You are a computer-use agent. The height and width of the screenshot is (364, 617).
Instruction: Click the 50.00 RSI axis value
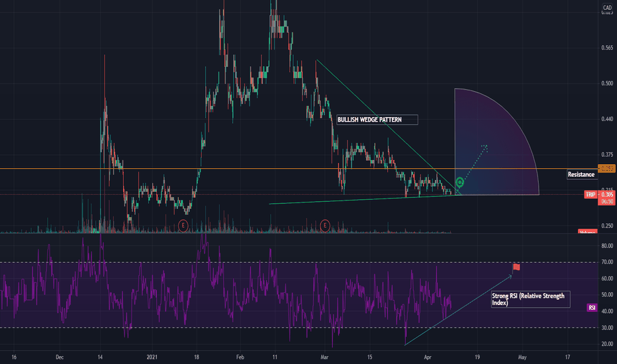[x=607, y=295]
